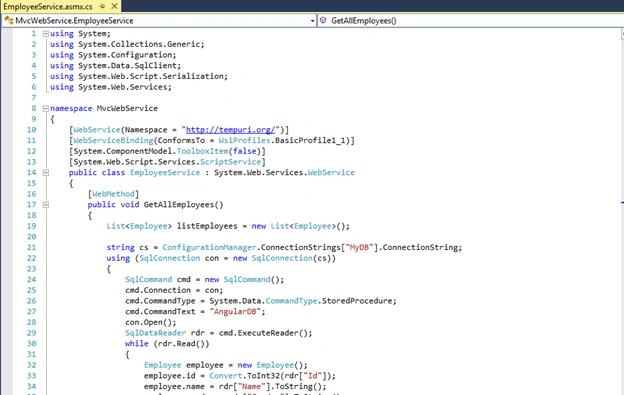
Task: Click the listEmployees variable declaration
Action: point(228,226)
